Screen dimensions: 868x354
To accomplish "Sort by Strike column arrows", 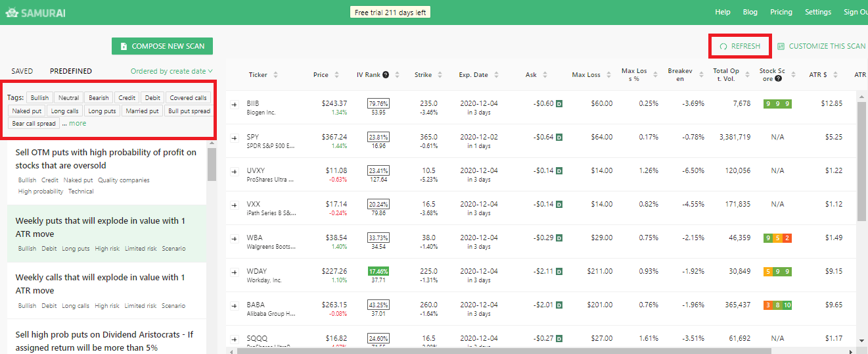I will point(440,75).
